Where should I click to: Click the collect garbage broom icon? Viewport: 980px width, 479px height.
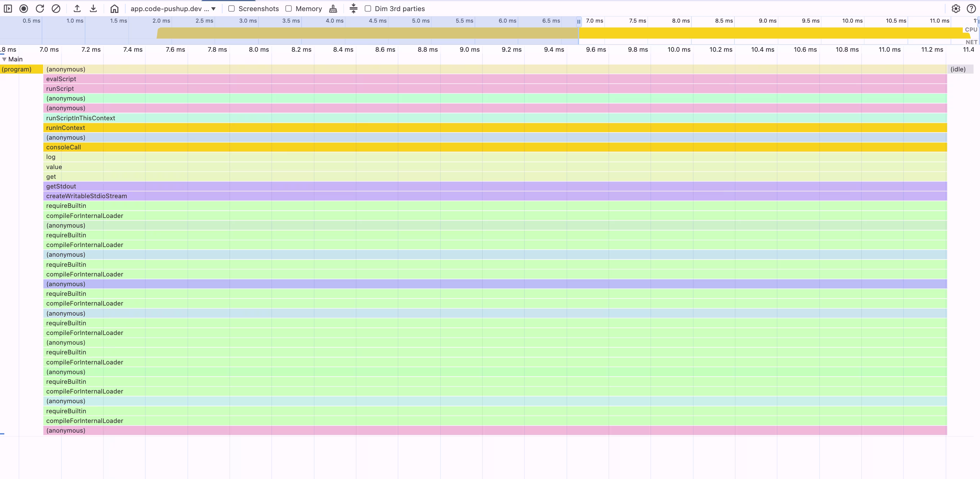click(333, 8)
